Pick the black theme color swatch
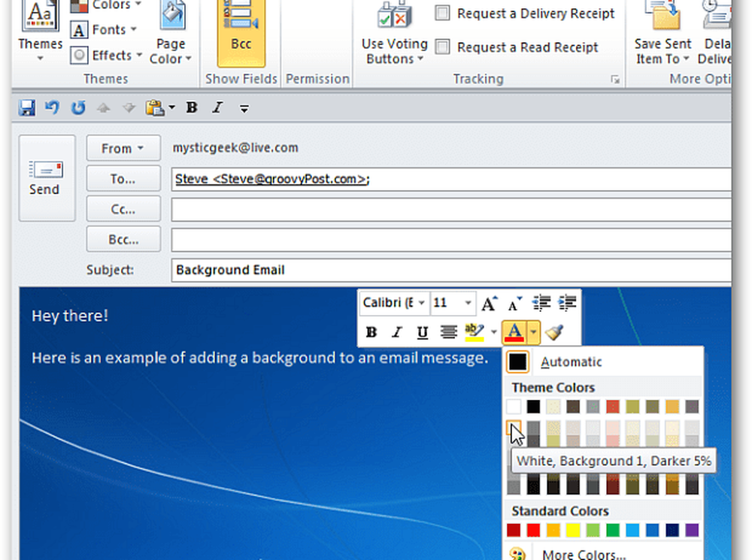 pyautogui.click(x=533, y=407)
